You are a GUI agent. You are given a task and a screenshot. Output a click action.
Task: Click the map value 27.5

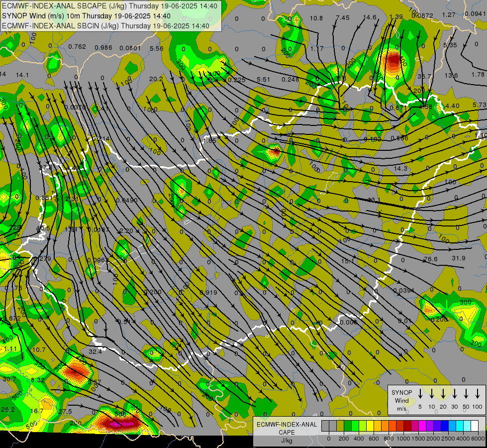coord(65,411)
